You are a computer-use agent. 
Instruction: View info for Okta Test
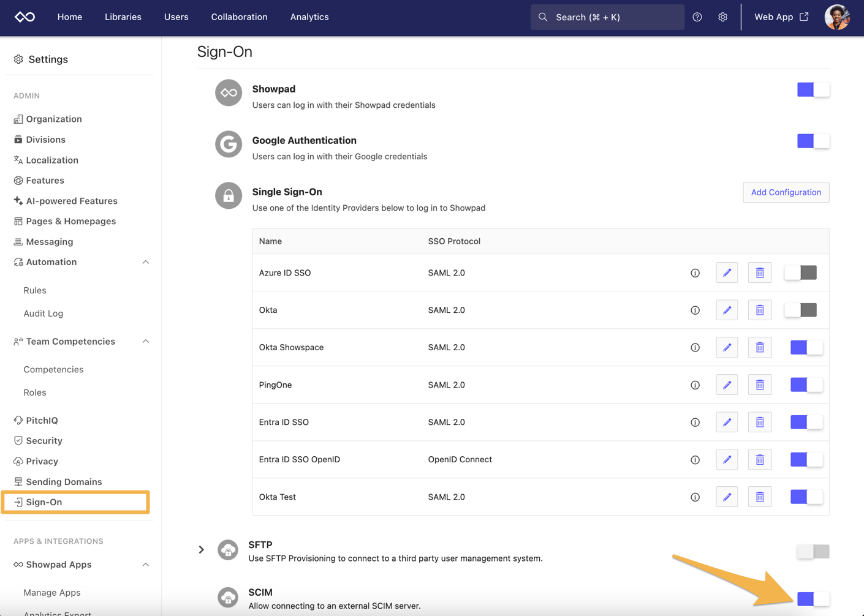tap(695, 497)
